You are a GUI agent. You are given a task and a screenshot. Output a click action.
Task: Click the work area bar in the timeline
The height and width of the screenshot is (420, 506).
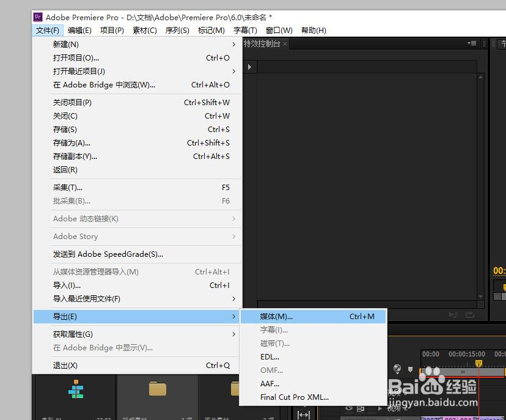point(461,372)
